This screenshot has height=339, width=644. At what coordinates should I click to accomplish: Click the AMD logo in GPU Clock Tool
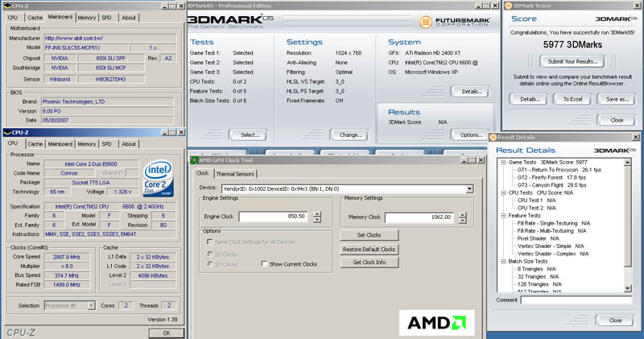click(436, 323)
